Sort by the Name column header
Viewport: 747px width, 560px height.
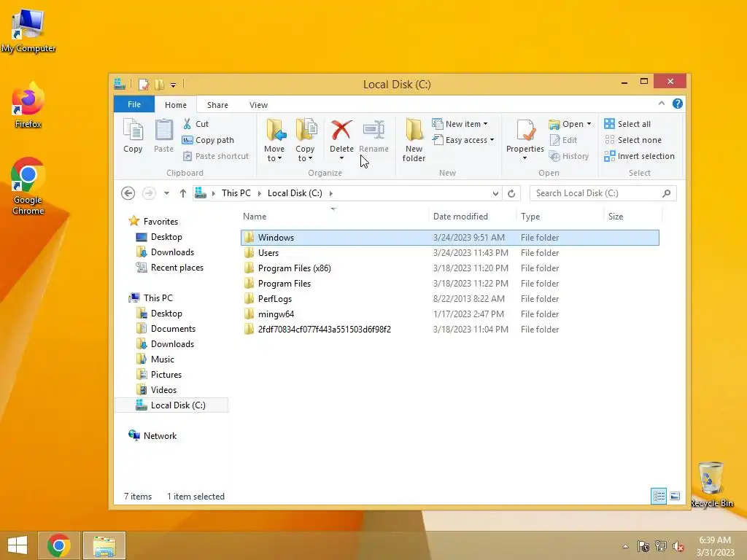334,216
